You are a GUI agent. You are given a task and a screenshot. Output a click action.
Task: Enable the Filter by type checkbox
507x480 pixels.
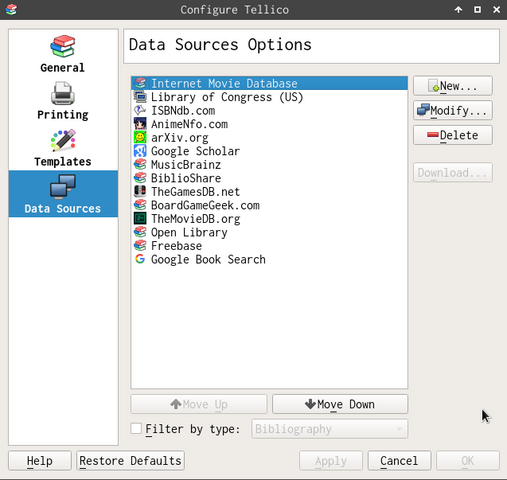pos(136,428)
